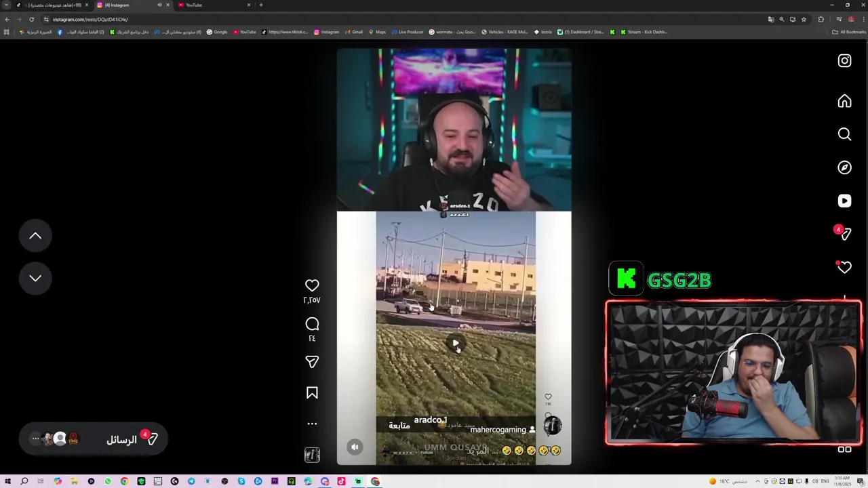Open the weather widget showing 16°C
The height and width of the screenshot is (488, 868).
click(x=728, y=481)
